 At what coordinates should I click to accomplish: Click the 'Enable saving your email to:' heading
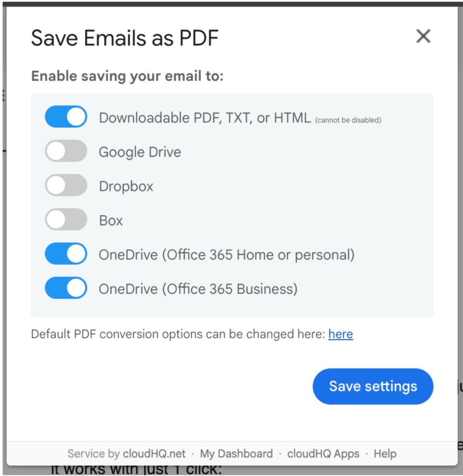pos(127,76)
